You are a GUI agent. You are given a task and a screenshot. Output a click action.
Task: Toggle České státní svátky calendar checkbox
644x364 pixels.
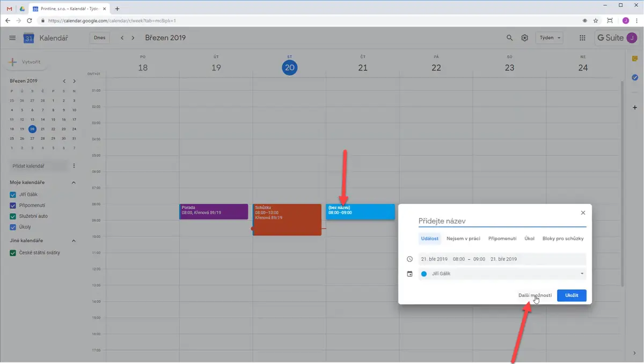click(x=13, y=253)
